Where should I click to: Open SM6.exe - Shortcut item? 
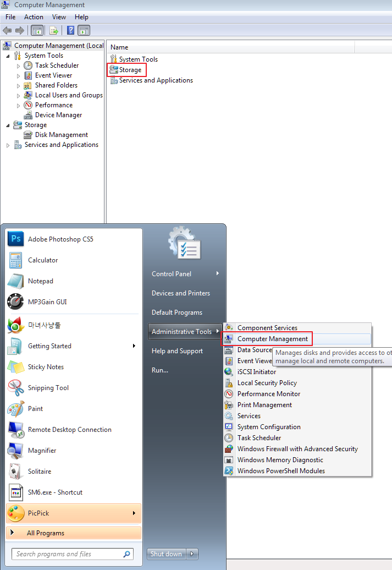pyautogui.click(x=74, y=492)
